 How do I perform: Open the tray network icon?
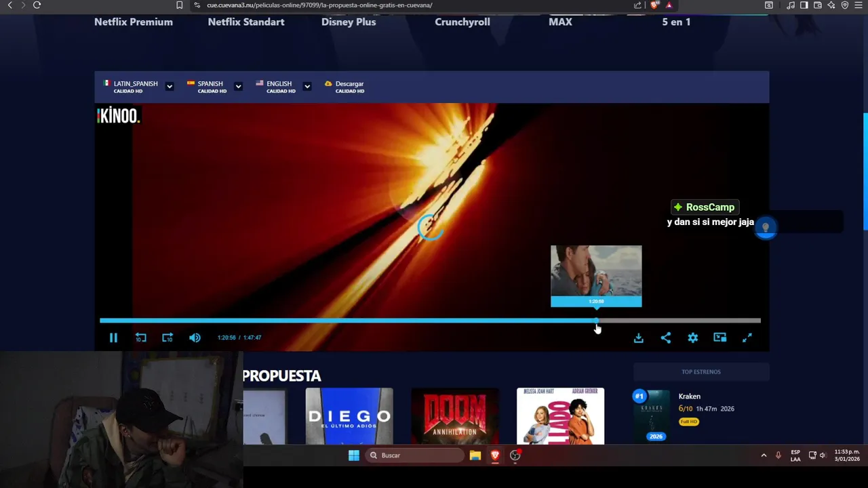[812, 455]
